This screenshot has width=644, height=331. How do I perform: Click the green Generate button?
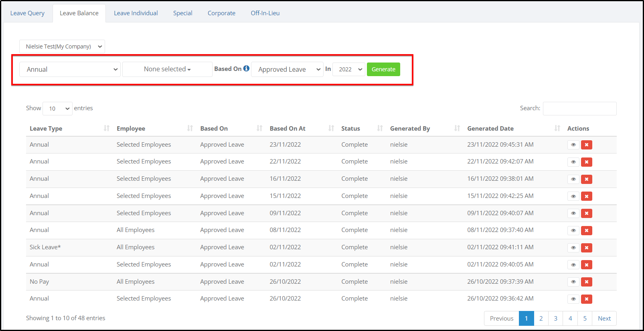[383, 69]
